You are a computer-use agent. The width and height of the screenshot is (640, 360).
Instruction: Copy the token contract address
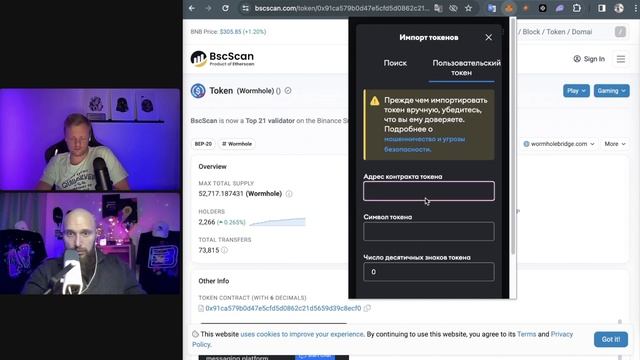coord(367,308)
